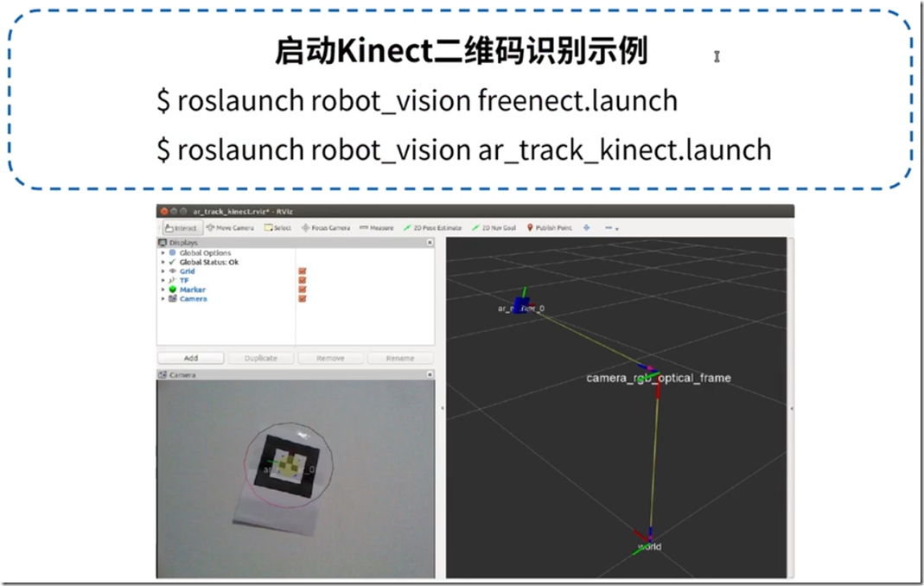The image size is (924, 586).
Task: Click the green Marker display icon
Action: point(173,290)
